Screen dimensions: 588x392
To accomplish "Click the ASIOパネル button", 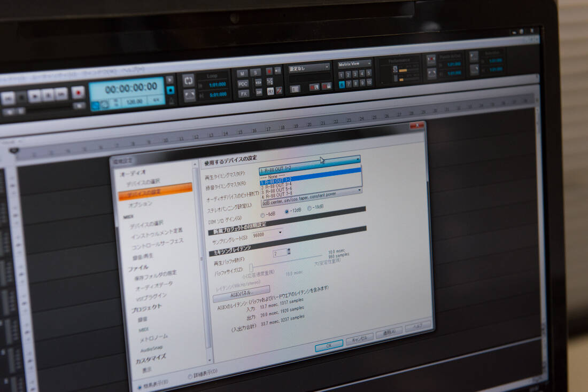I will (x=241, y=293).
